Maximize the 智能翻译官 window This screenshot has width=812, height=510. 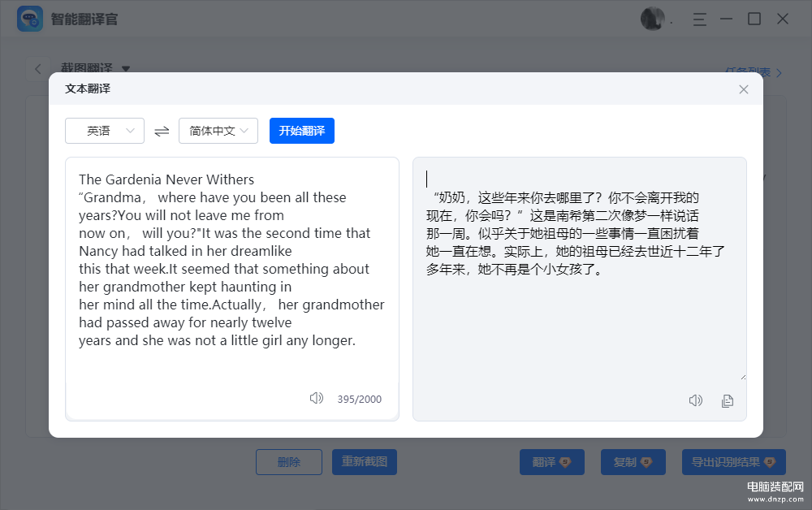click(x=754, y=19)
